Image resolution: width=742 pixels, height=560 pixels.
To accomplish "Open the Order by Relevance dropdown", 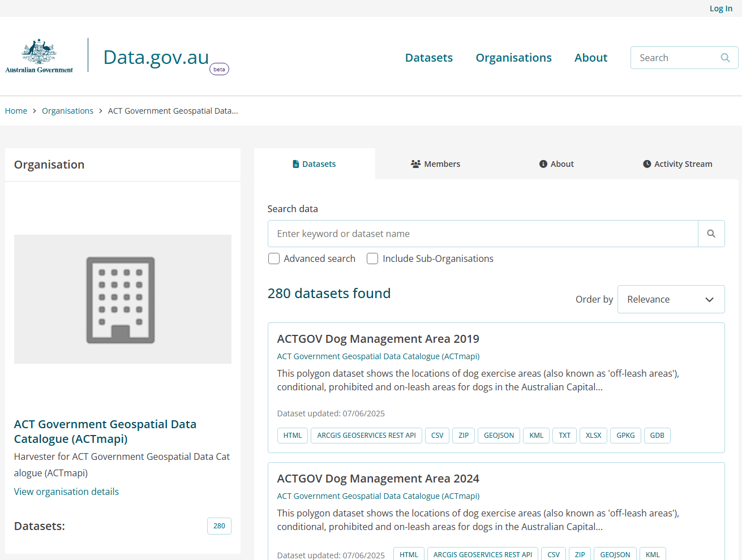I will 671,299.
